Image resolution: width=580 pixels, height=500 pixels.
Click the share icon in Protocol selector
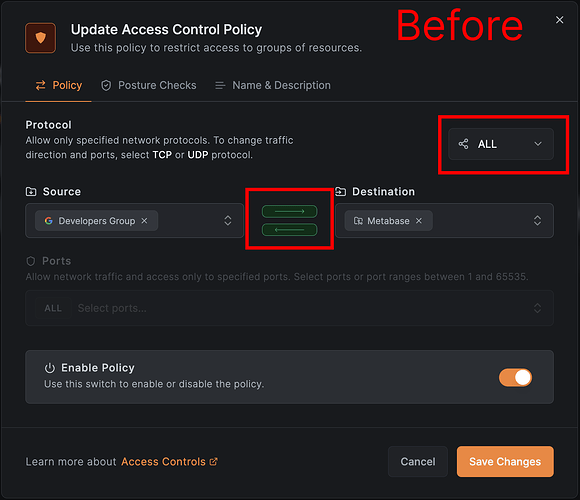(x=463, y=144)
